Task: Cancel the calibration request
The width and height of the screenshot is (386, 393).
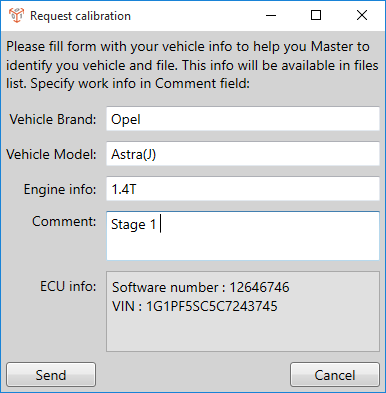Action: (x=335, y=375)
